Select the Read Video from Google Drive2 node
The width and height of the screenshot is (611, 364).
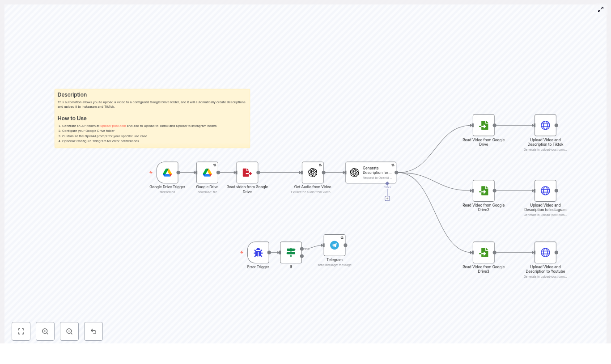(484, 190)
